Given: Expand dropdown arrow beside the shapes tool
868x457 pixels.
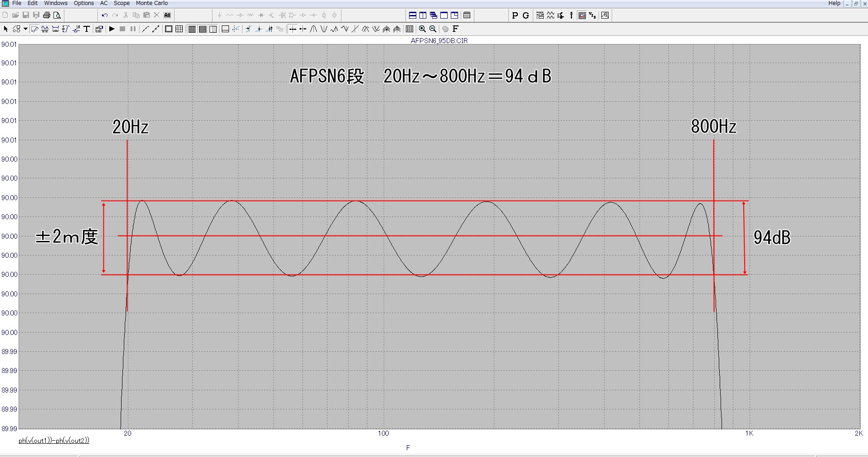Looking at the screenshot, I should (x=25, y=29).
